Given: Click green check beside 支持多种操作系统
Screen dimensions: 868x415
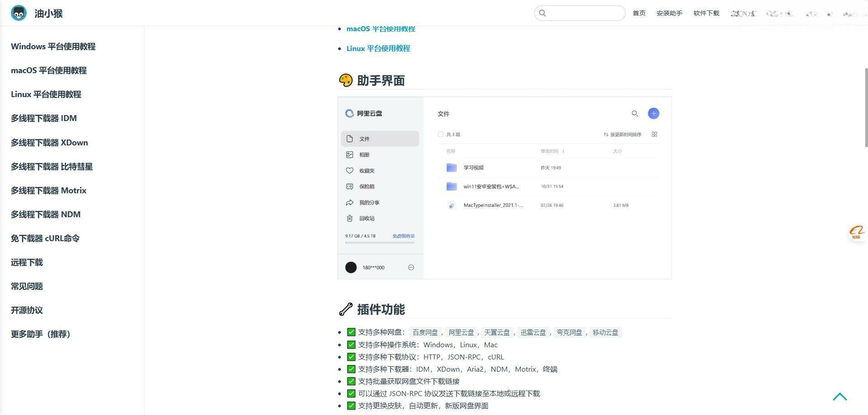Looking at the screenshot, I should [351, 345].
